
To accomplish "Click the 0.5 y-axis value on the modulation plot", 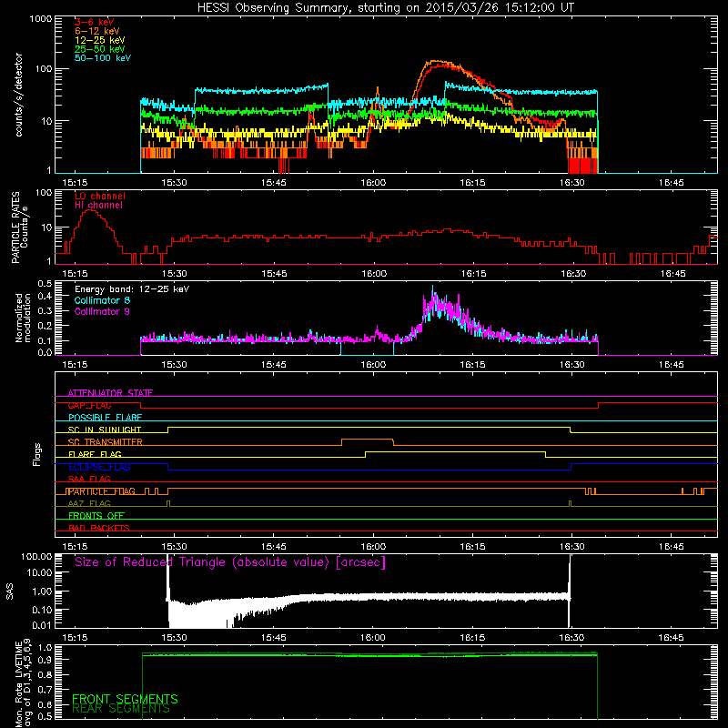I will click(x=45, y=283).
